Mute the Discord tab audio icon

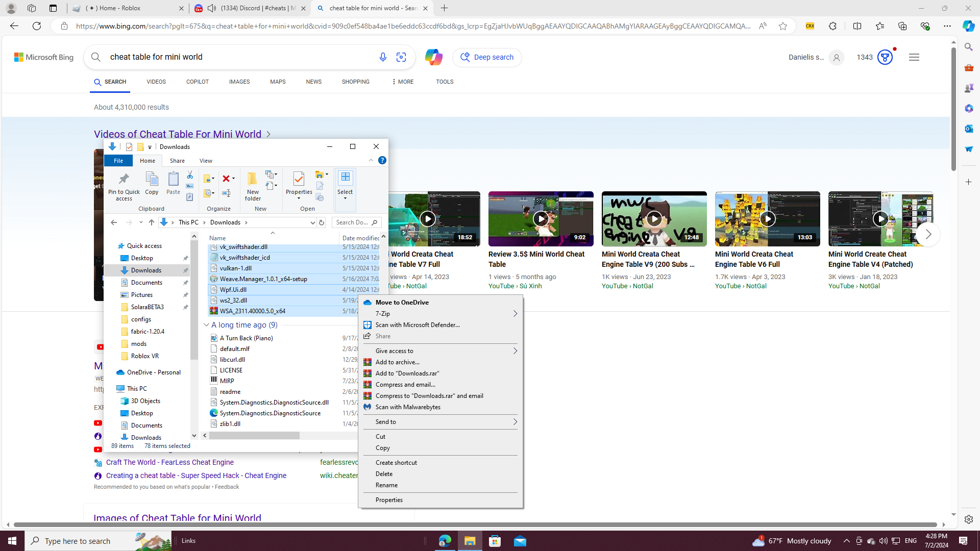coord(212,8)
